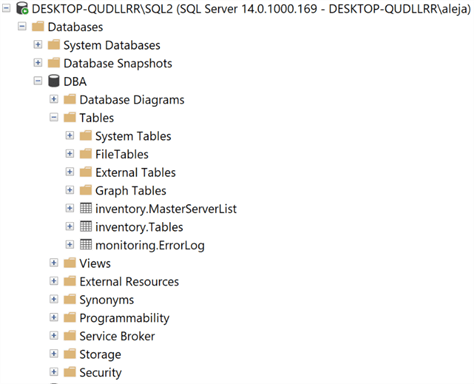Select the Synonyms label
Image resolution: width=474 pixels, height=384 pixels.
[x=107, y=300]
